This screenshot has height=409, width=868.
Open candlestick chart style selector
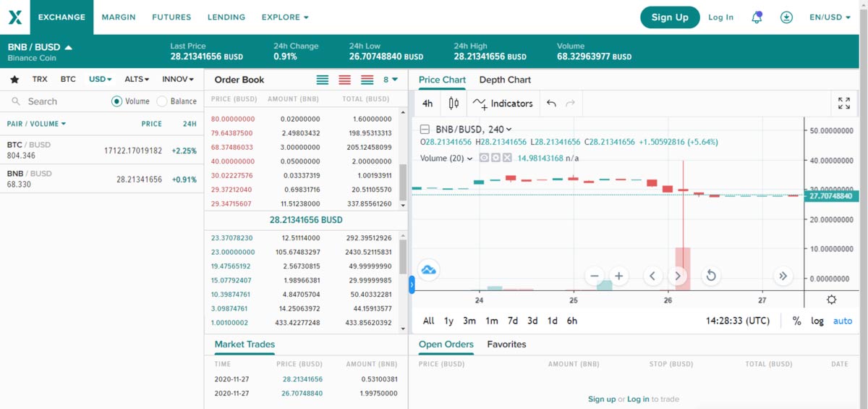(x=454, y=104)
